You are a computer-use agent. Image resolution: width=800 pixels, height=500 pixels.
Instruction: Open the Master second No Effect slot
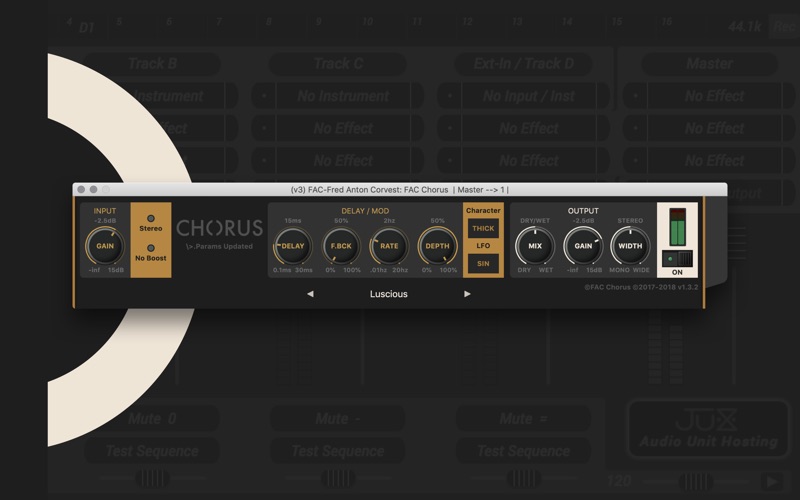click(714, 129)
